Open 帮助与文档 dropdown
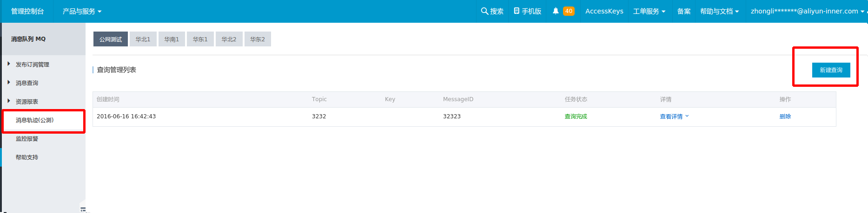Viewport: 868px width, 213px height. tap(719, 11)
